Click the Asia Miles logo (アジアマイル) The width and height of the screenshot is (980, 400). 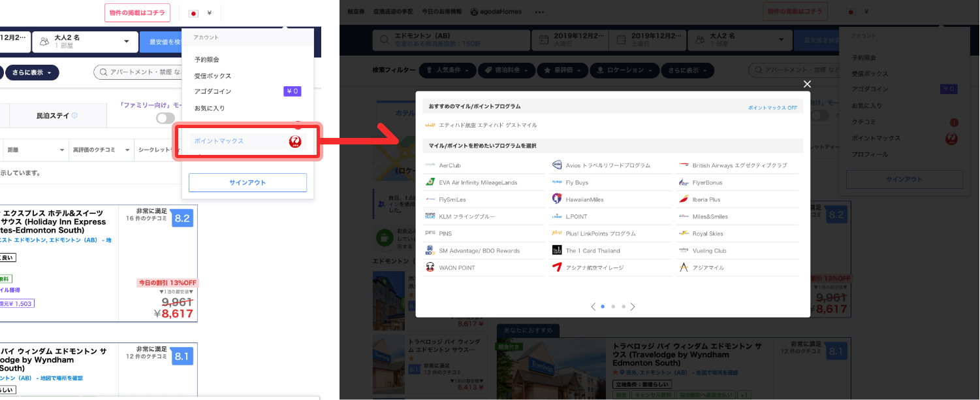click(x=684, y=267)
